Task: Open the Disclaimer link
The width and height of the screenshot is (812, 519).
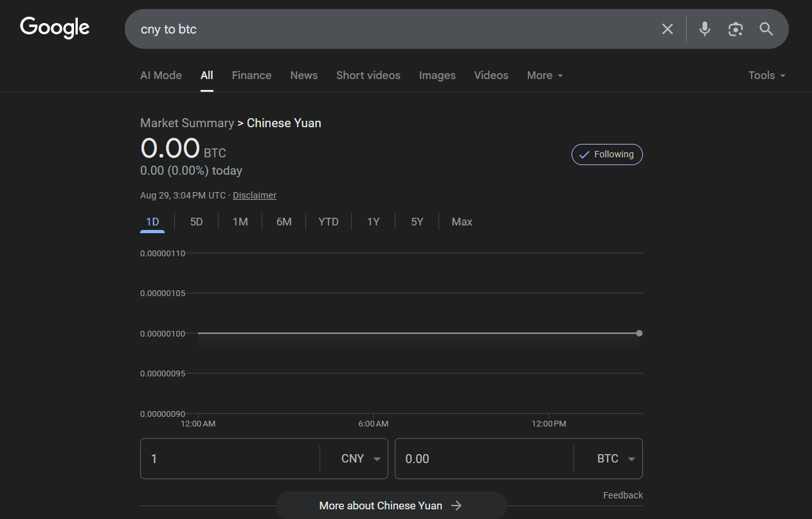Action: 254,195
